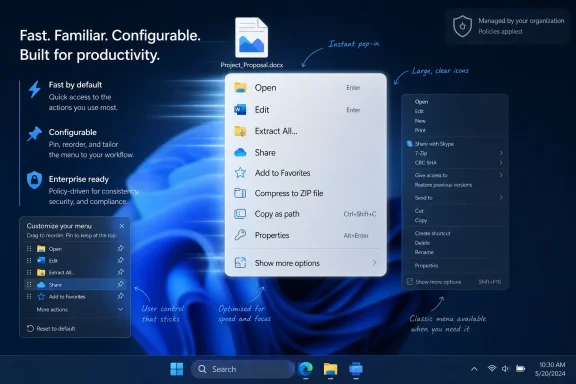Select Copy in the classic menu
Image resolution: width=576 pixels, height=384 pixels.
tap(421, 220)
